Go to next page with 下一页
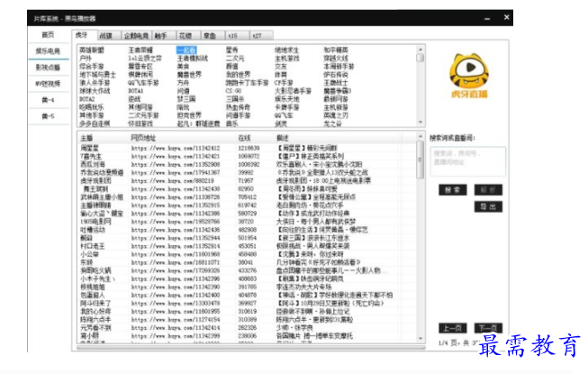The width and height of the screenshot is (588, 374). point(488,328)
